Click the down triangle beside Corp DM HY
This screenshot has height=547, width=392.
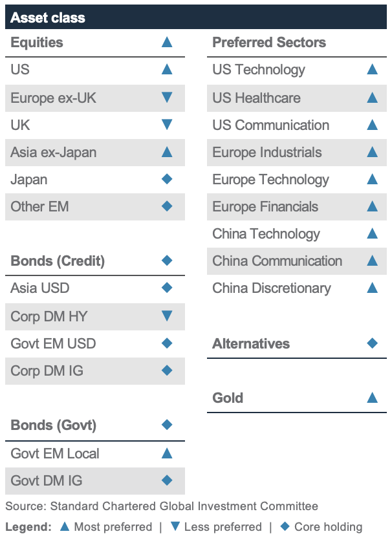167,316
